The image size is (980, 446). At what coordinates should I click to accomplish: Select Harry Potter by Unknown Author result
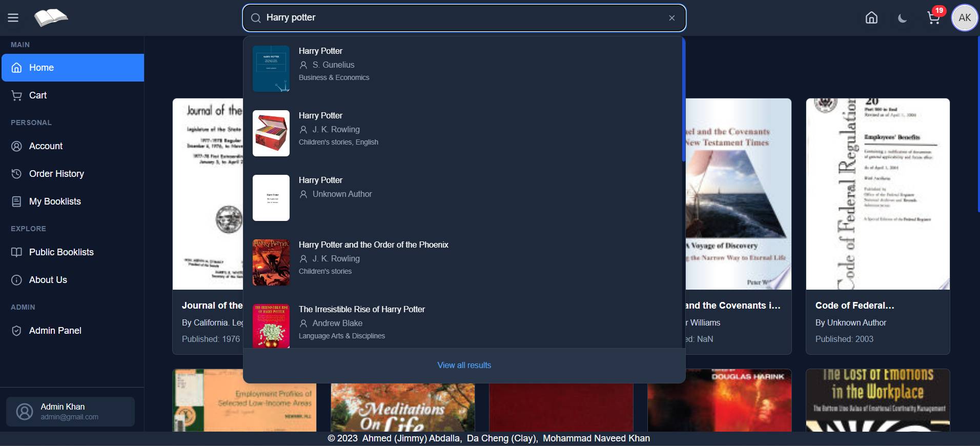click(464, 198)
